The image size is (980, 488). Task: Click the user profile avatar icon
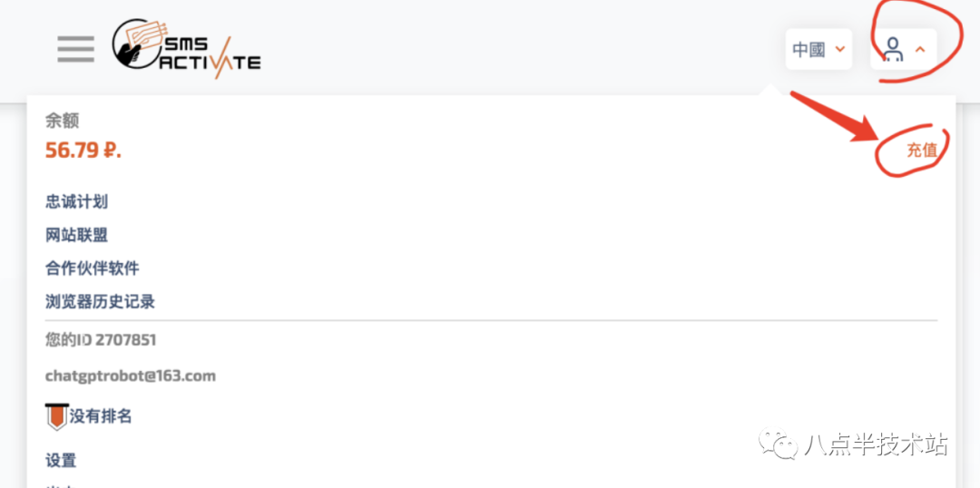pyautogui.click(x=894, y=49)
